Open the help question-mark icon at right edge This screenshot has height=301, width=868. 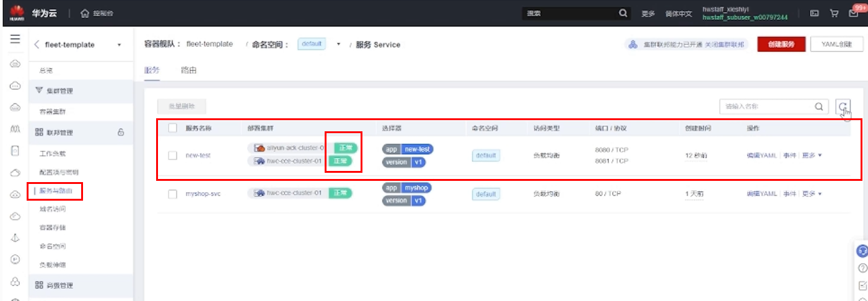pyautogui.click(x=862, y=268)
